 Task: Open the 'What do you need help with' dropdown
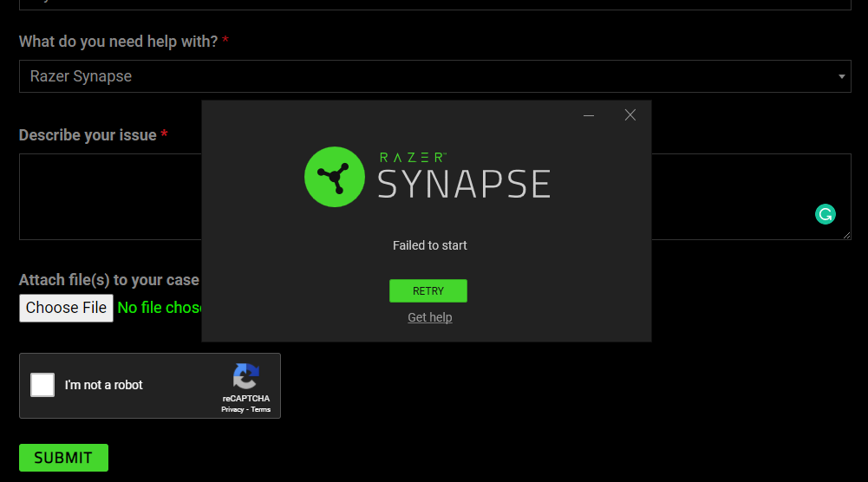tap(435, 76)
